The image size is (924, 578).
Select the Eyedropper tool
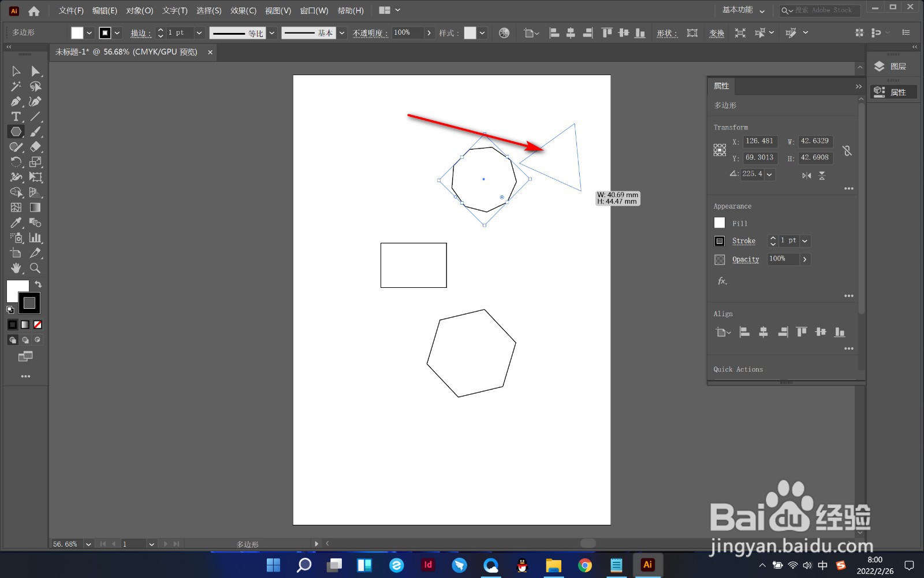(x=16, y=223)
